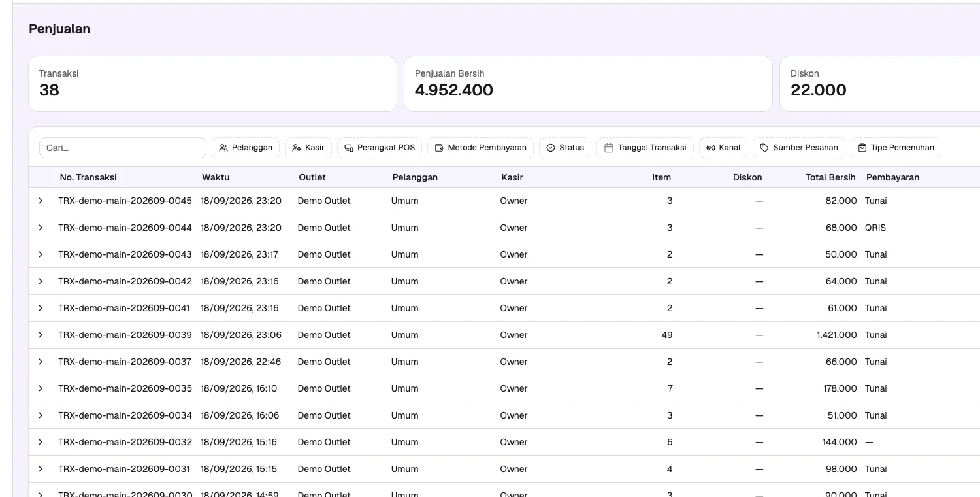Click the Diskon column header

[x=747, y=177]
